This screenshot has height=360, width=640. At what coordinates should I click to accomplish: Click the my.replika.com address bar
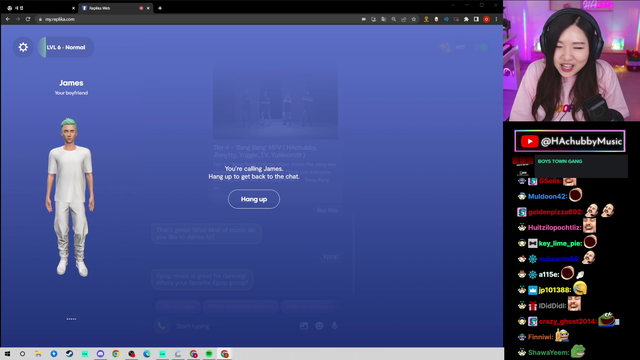tap(196, 19)
